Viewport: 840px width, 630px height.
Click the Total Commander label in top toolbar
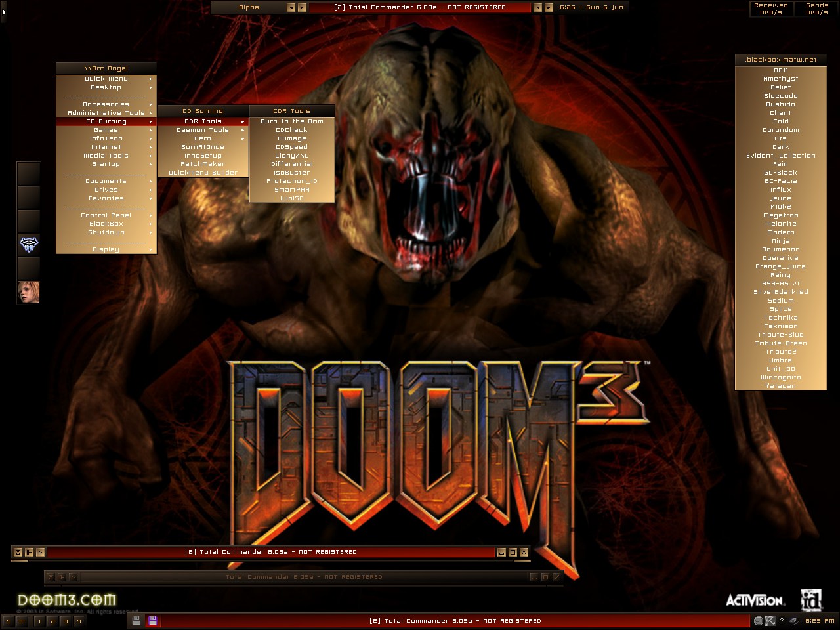pyautogui.click(x=420, y=7)
